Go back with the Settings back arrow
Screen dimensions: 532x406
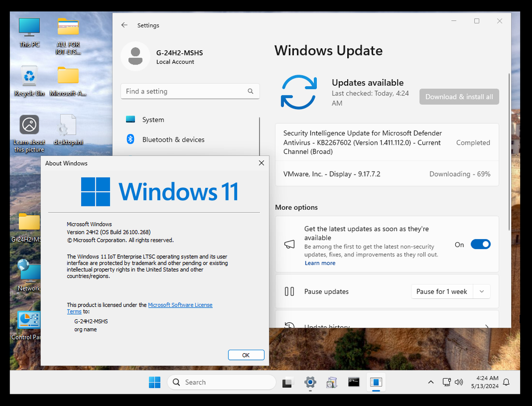point(124,25)
